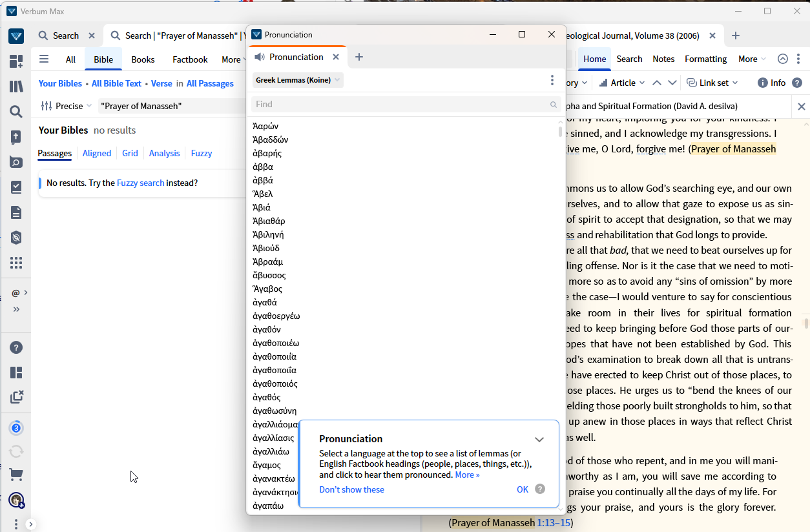
Task: Open the Library icon in left sidebar
Action: [x=16, y=87]
